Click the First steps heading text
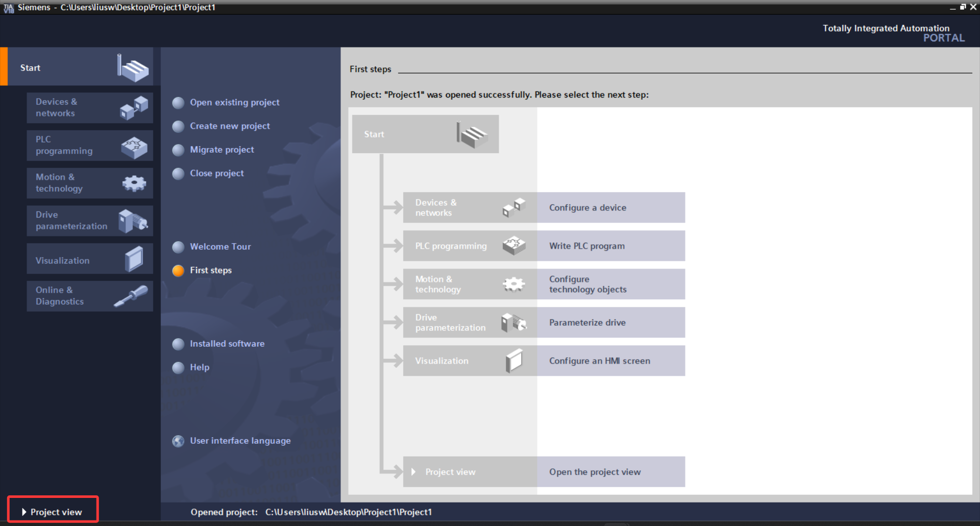980x526 pixels. pos(370,69)
